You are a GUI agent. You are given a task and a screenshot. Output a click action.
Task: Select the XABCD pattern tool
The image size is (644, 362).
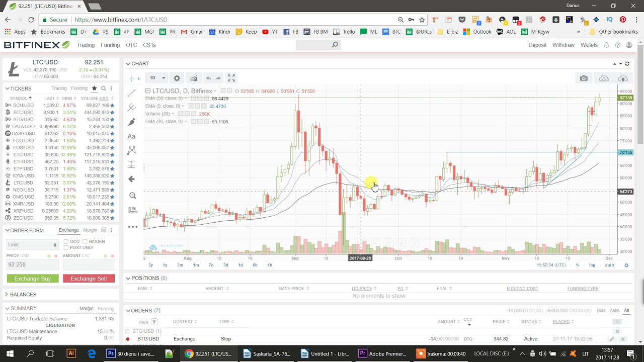pyautogui.click(x=132, y=150)
